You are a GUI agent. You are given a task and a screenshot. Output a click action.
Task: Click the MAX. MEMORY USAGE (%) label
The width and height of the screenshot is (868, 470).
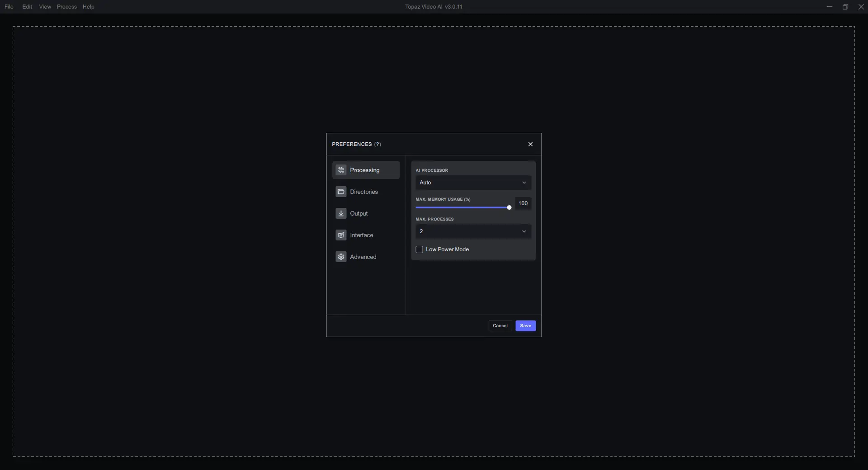click(443, 199)
